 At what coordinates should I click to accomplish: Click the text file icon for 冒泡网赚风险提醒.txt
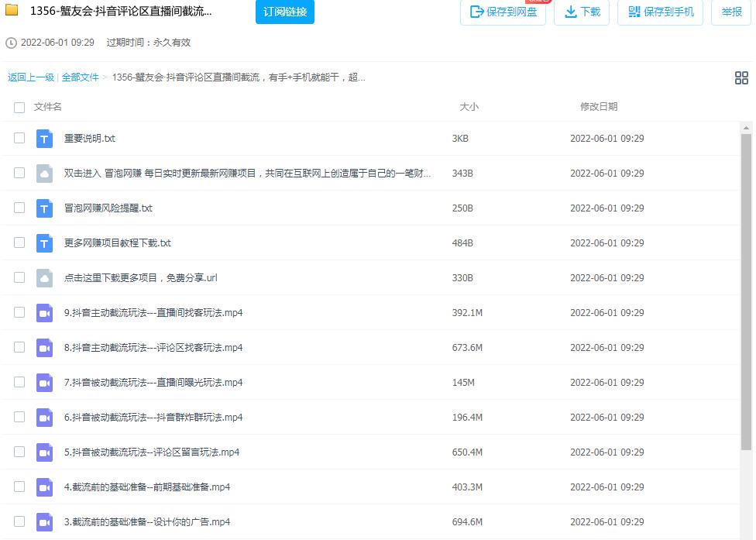(44, 208)
